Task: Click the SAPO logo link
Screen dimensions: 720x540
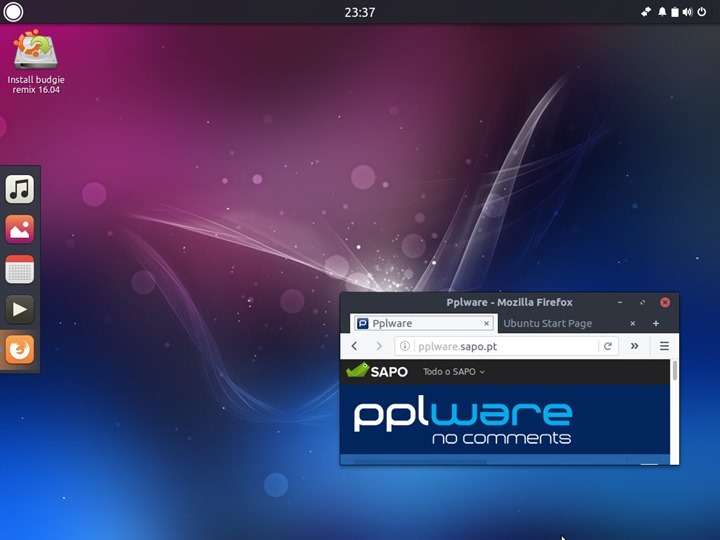Action: 377,371
